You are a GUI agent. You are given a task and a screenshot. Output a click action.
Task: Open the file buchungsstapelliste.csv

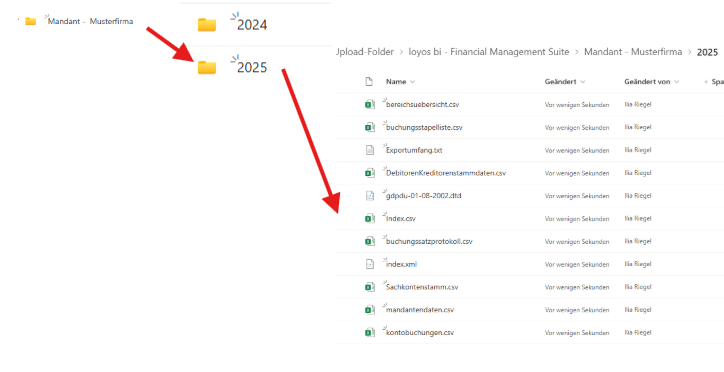(424, 127)
